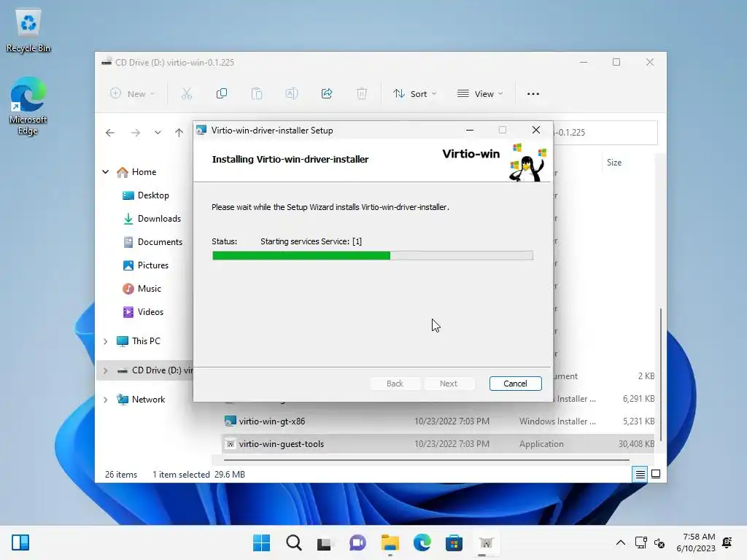Open the clock and date panel
Viewport: 747px width, 560px height.
point(695,542)
